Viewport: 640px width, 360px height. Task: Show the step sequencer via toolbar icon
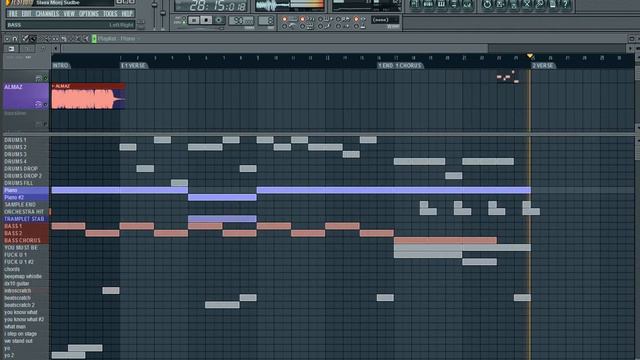coord(428,4)
